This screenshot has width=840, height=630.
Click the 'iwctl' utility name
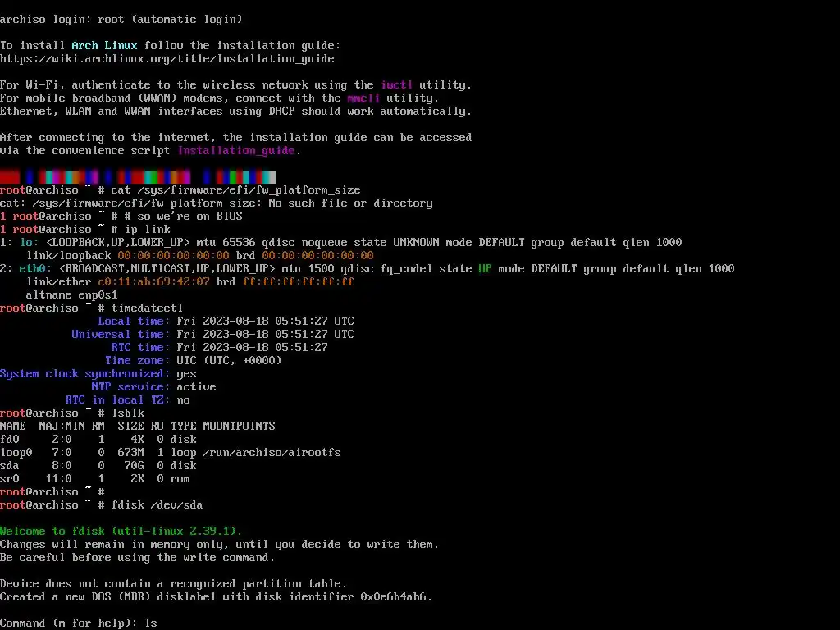[396, 84]
